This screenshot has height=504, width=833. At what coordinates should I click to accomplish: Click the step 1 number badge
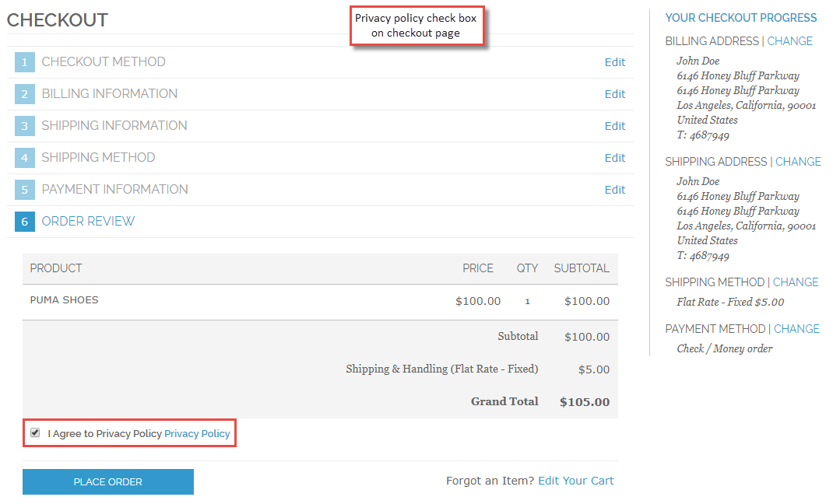tap(24, 62)
